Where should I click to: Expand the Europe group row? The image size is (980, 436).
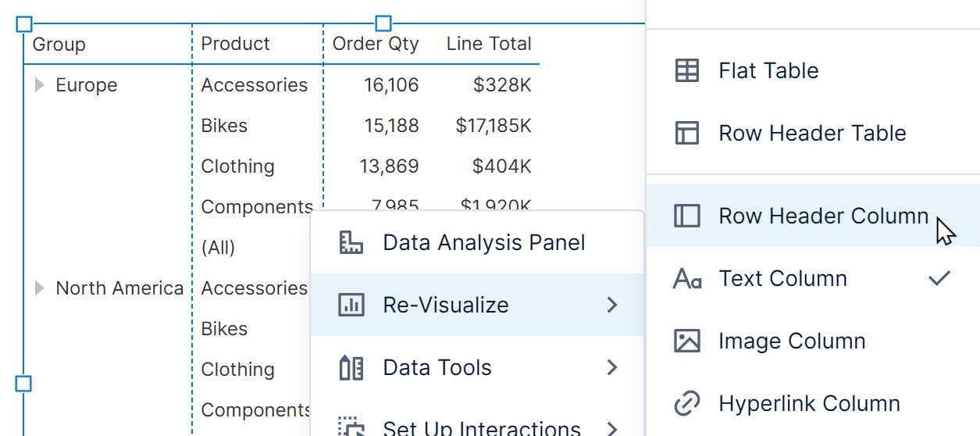coord(40,85)
